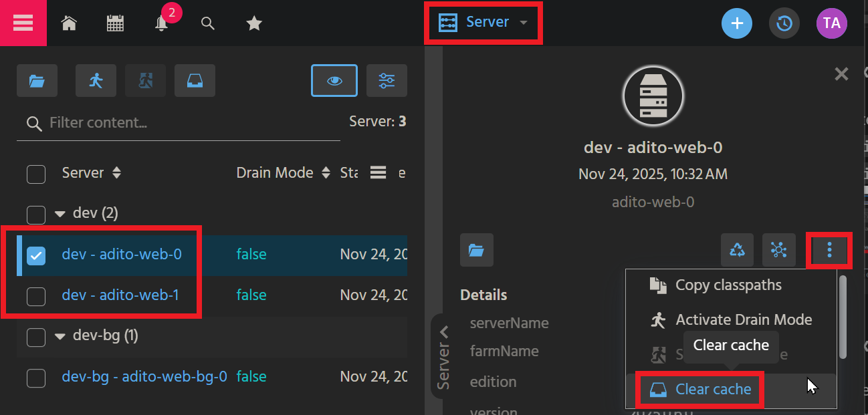
Task: Uncheck the dev - adito-web-0 checkbox
Action: 36,255
